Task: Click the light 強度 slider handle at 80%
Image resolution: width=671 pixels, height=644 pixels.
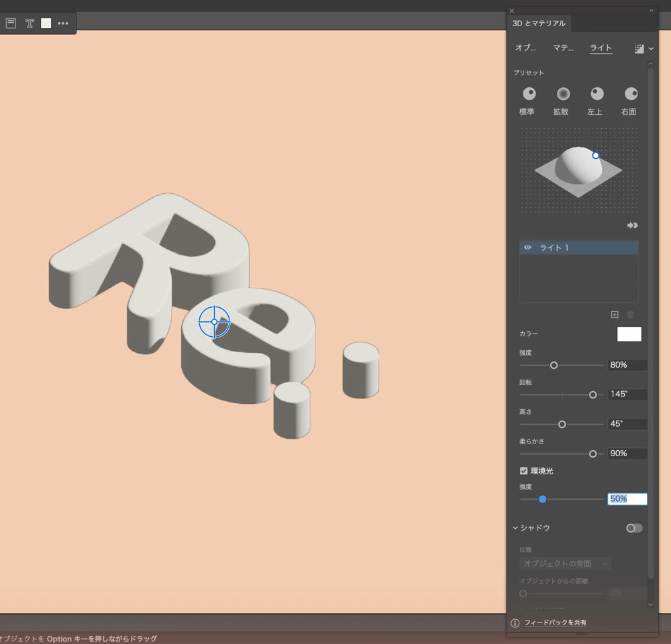Action: click(554, 366)
